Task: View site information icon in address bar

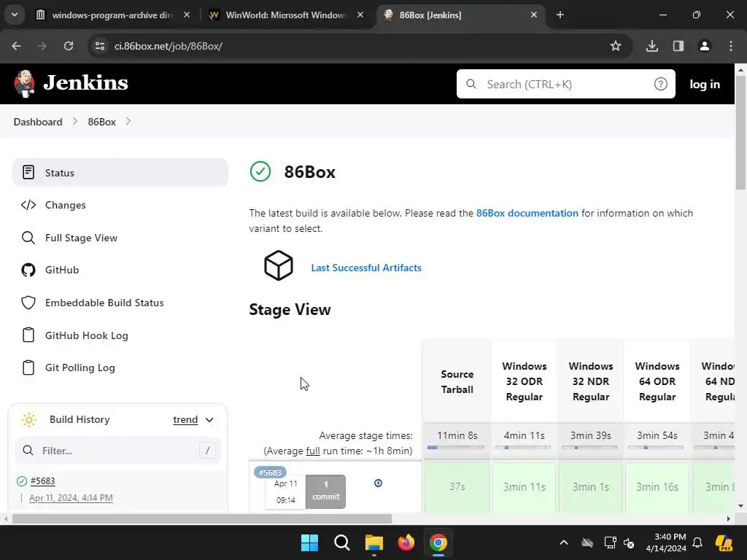Action: (x=100, y=46)
